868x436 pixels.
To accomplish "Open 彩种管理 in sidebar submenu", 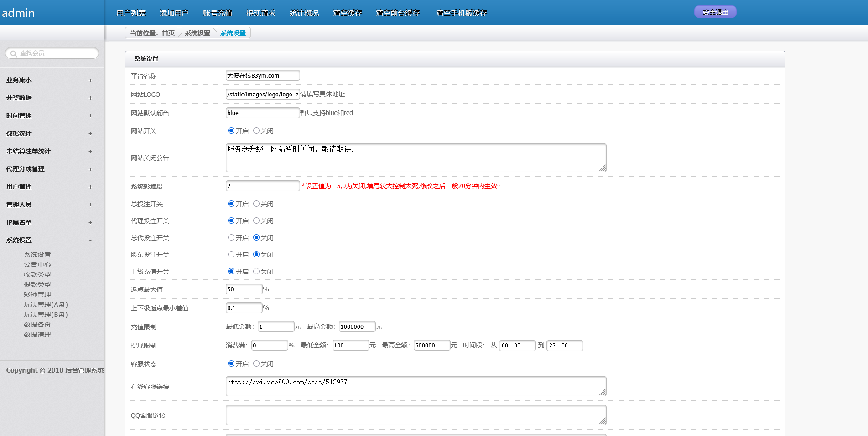I will [37, 294].
